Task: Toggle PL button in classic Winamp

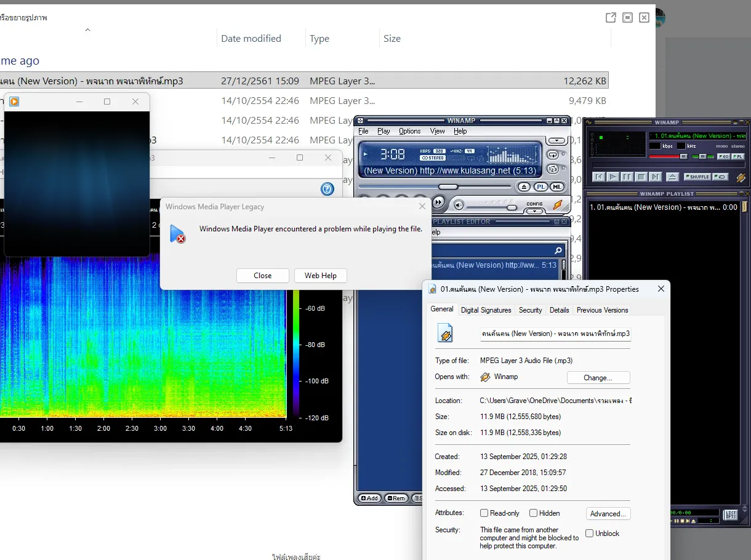Action: coord(737,156)
